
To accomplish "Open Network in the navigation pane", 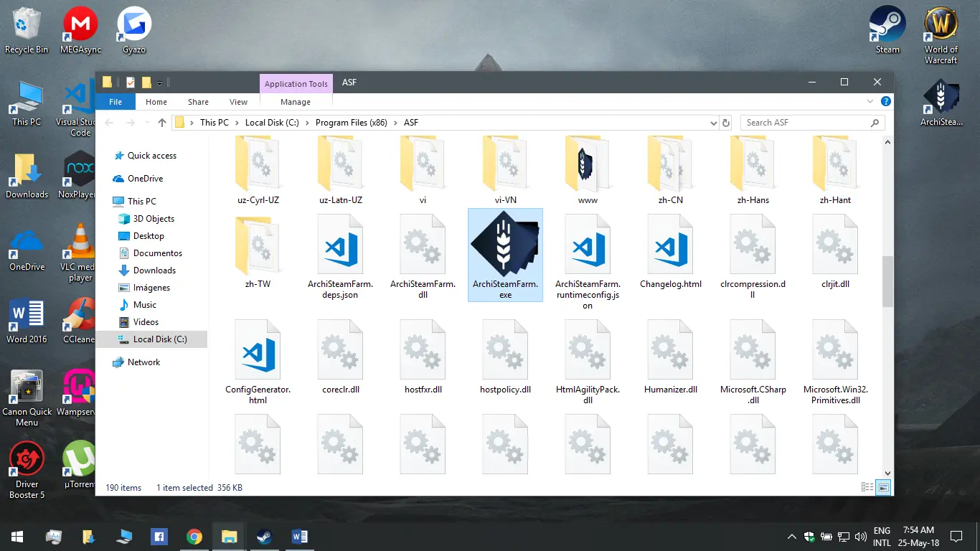I will click(x=143, y=362).
